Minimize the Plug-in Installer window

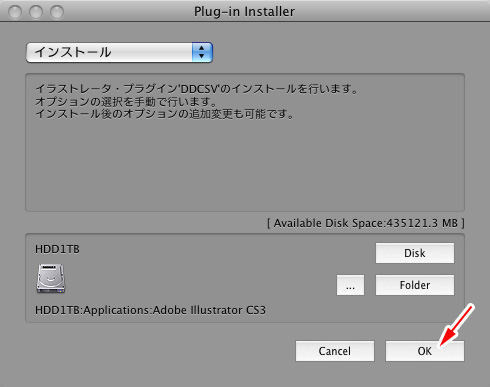pos(36,12)
